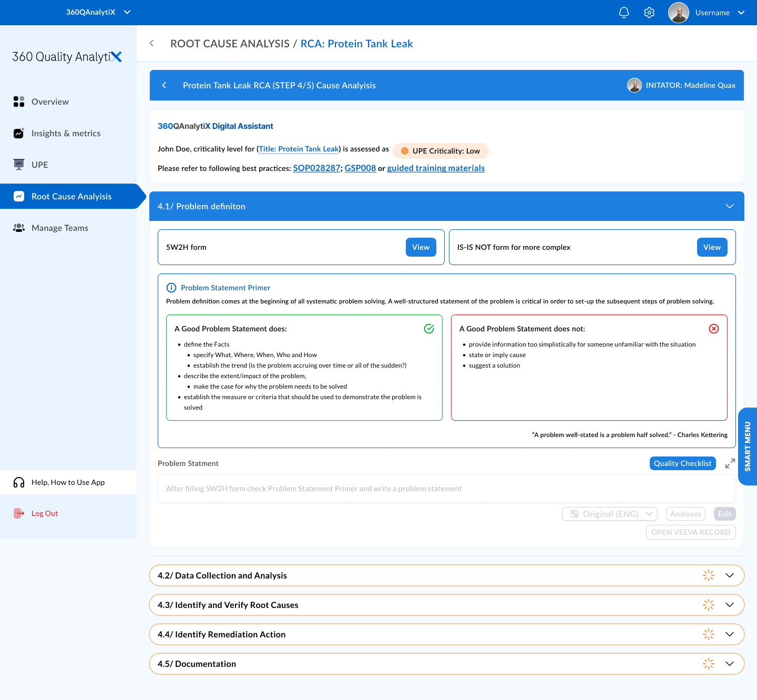The image size is (757, 700).
Task: Open the settings gear in top bar
Action: point(649,12)
